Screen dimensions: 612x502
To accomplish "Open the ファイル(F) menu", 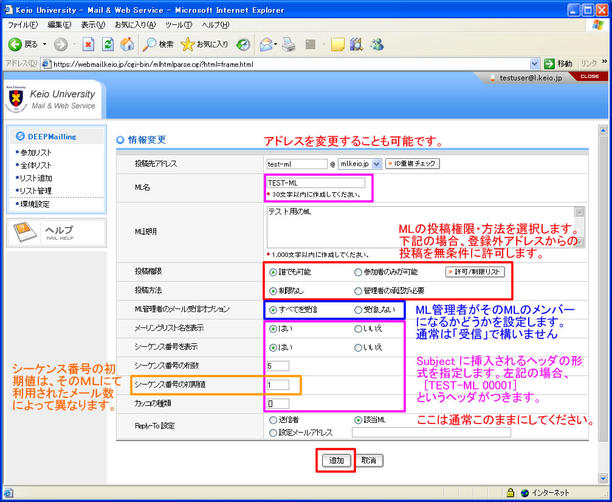I will [24, 24].
